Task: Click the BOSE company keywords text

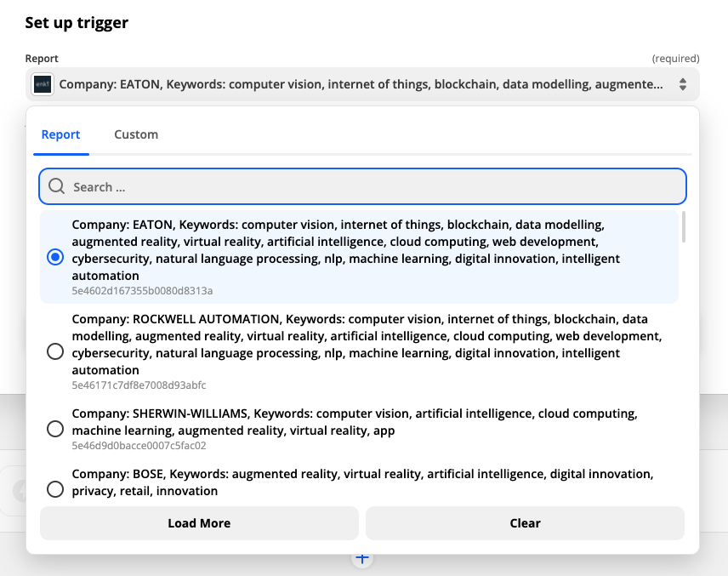Action: coord(361,482)
